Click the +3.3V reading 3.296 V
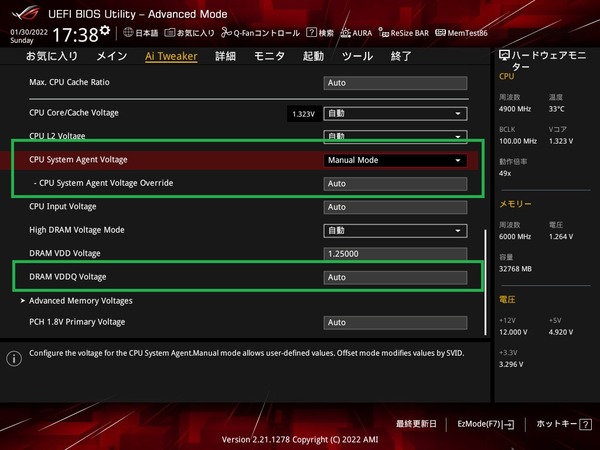 tap(511, 364)
